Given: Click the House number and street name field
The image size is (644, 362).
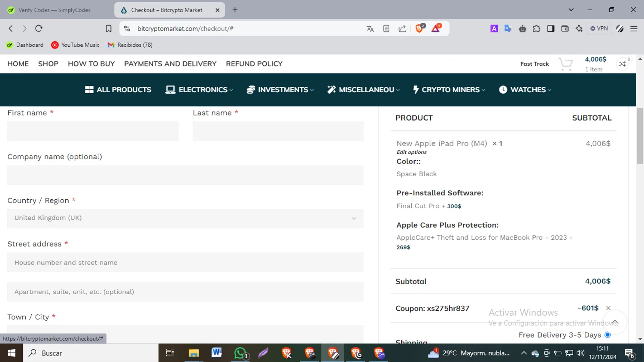Looking at the screenshot, I should [x=185, y=262].
